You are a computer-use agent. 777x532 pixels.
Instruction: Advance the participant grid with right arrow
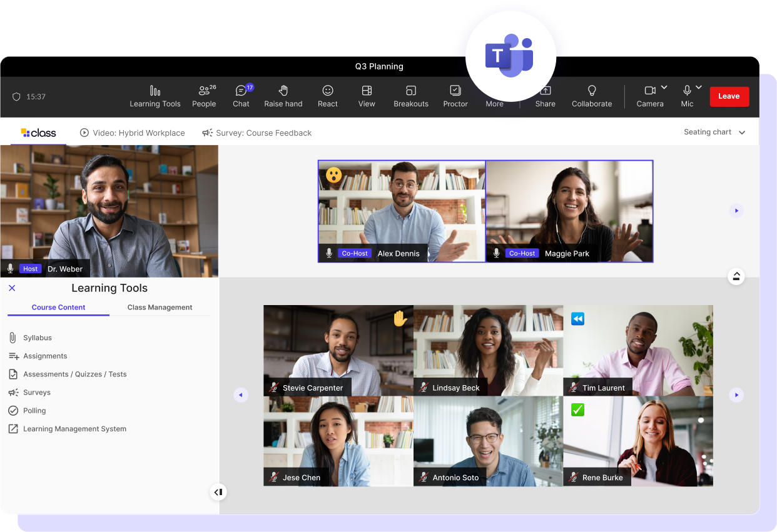pyautogui.click(x=736, y=394)
